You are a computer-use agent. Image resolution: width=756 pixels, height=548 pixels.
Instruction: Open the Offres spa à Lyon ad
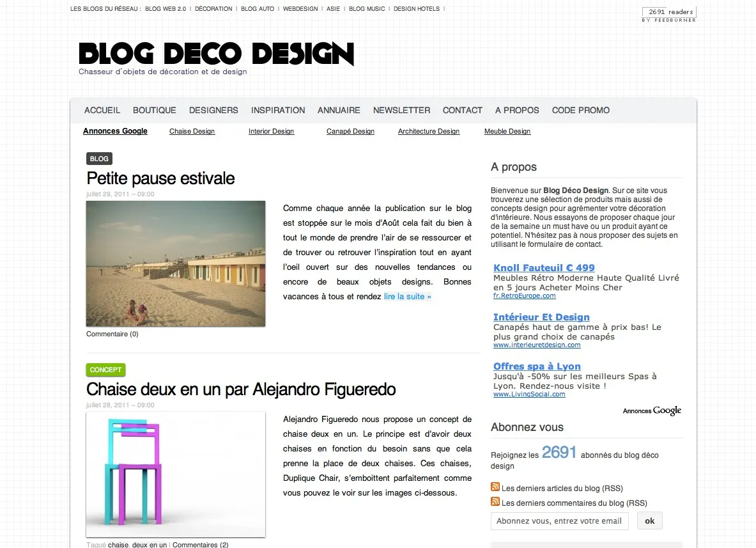537,366
